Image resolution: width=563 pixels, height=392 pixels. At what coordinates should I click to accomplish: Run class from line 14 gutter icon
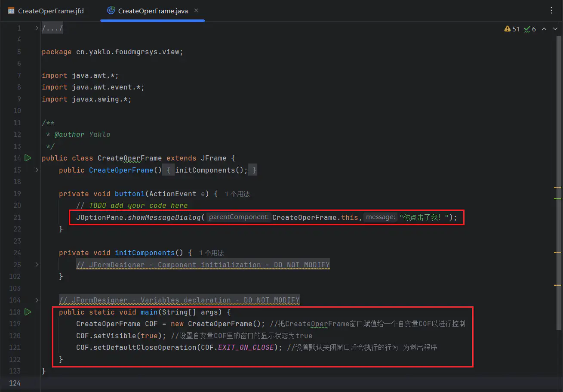28,158
